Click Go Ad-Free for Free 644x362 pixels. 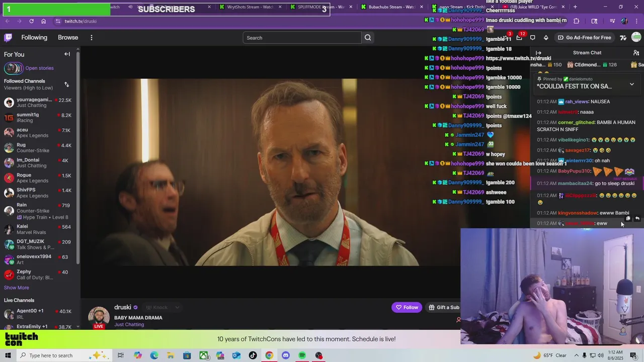(x=584, y=38)
